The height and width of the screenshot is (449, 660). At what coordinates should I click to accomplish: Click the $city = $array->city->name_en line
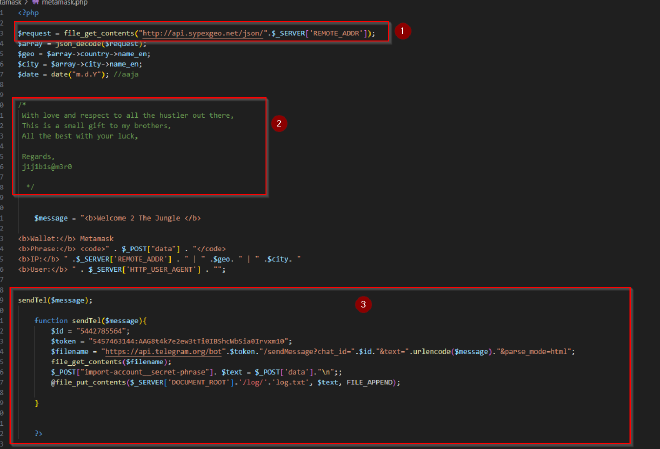point(80,64)
